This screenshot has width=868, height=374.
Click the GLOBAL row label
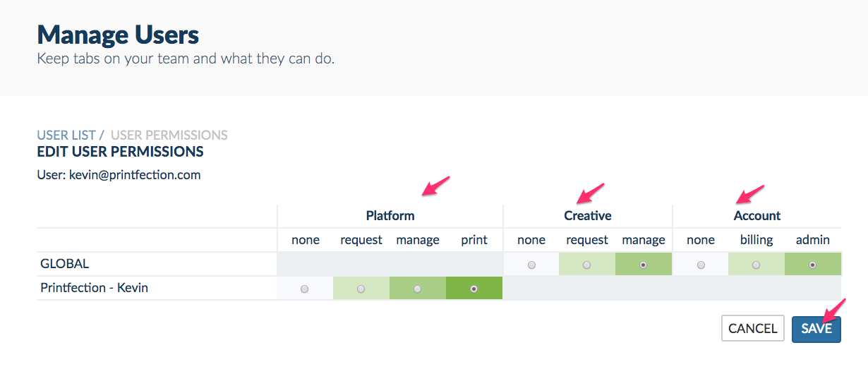tap(65, 264)
